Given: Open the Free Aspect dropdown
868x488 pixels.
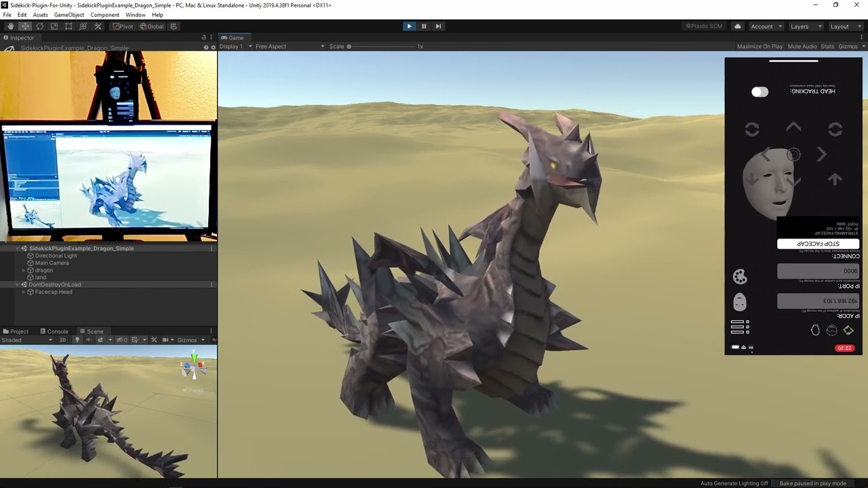Looking at the screenshot, I should coord(290,47).
